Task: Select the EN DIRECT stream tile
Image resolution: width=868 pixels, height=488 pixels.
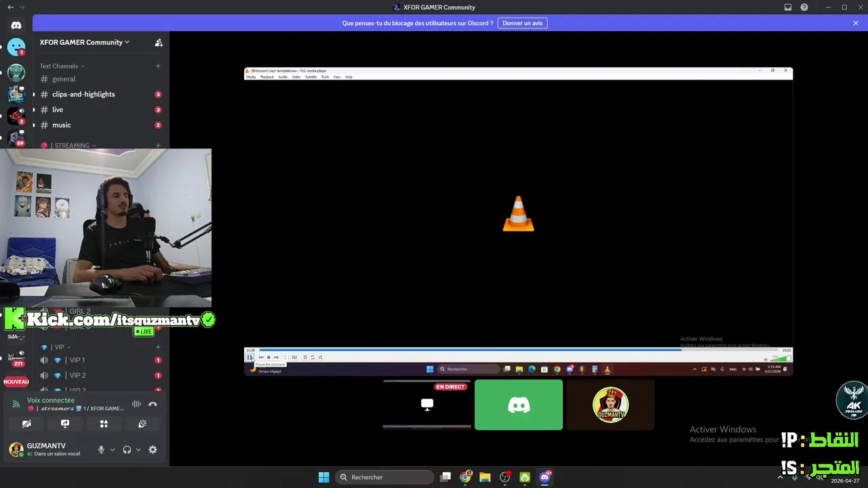Action: point(427,405)
